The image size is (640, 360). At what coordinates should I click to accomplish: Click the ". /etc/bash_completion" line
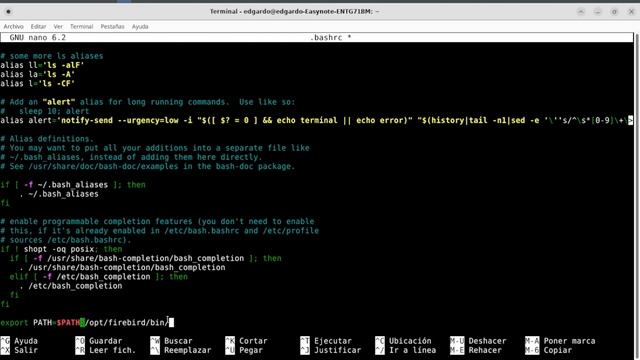pyautogui.click(x=71, y=286)
